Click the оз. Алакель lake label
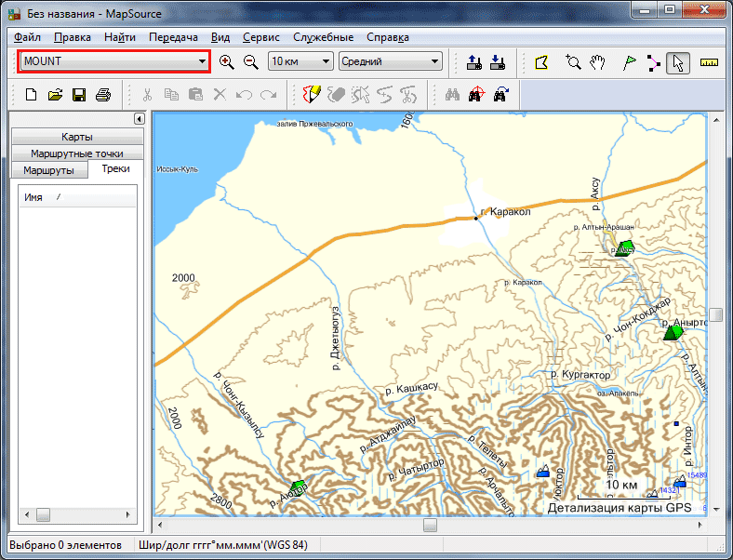The height and width of the screenshot is (560, 733). 618,393
